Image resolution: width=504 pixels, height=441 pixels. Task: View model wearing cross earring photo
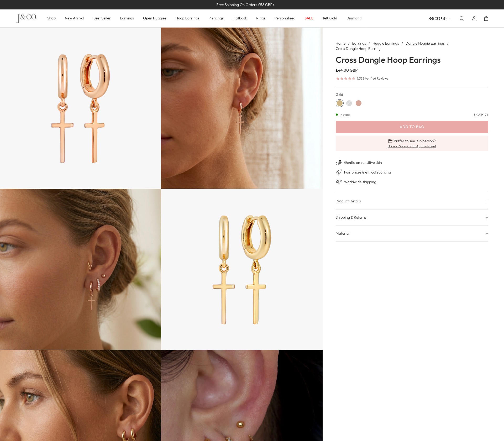242,108
